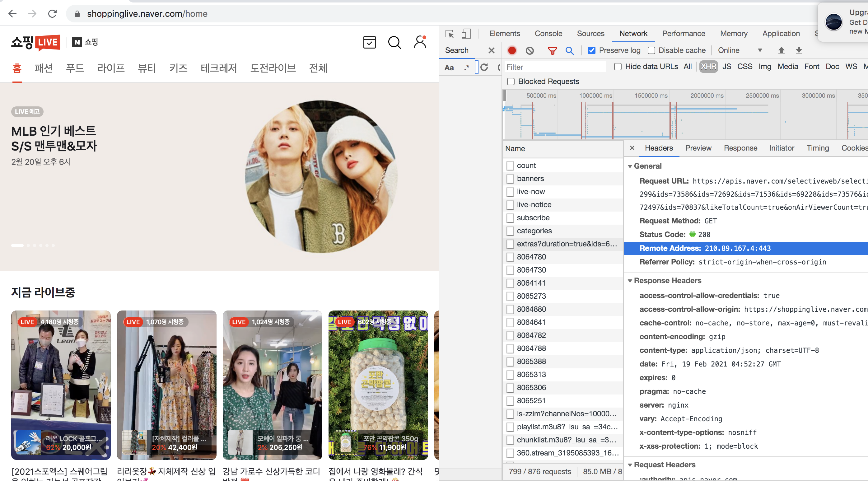Import HAR file with upload arrow
The width and height of the screenshot is (868, 481).
(782, 51)
